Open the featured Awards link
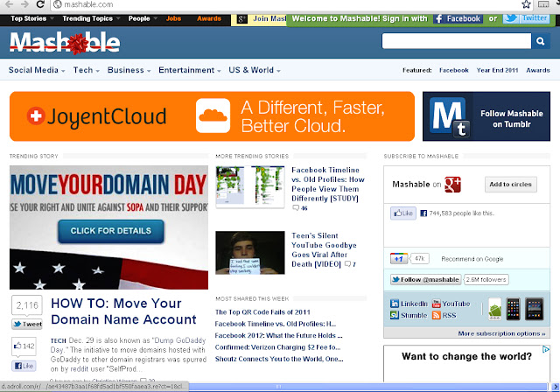Screen dimensions: 560x392 click(538, 70)
